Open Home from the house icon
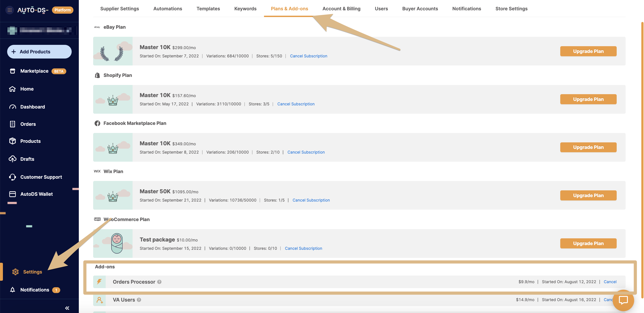644x313 pixels. [13, 89]
